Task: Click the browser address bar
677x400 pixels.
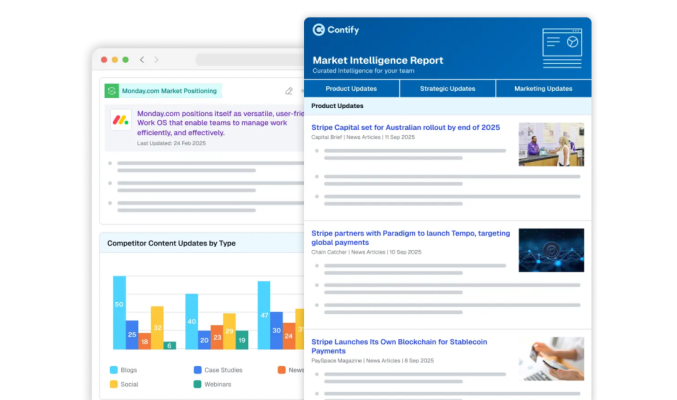Action: pyautogui.click(x=250, y=60)
